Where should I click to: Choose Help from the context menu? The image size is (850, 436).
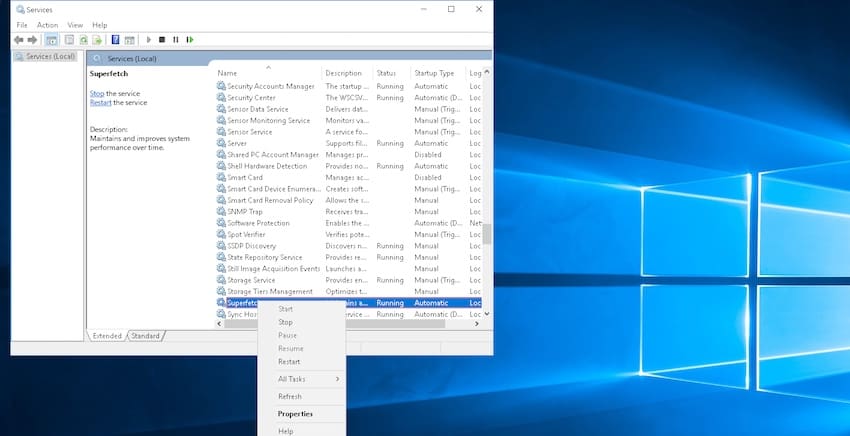pos(301,431)
